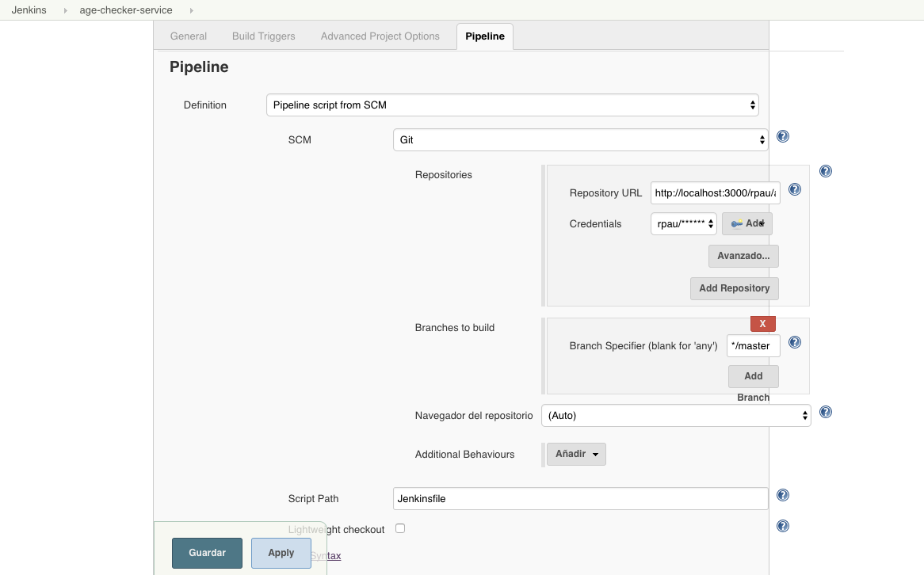
Task: Switch to the General tab
Action: (189, 36)
